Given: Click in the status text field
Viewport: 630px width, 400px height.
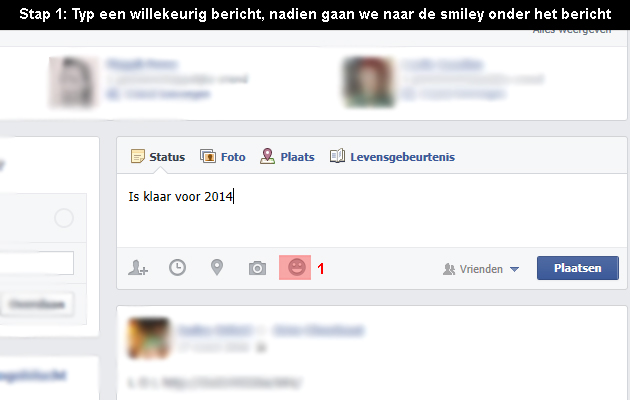Looking at the screenshot, I should click(372, 211).
